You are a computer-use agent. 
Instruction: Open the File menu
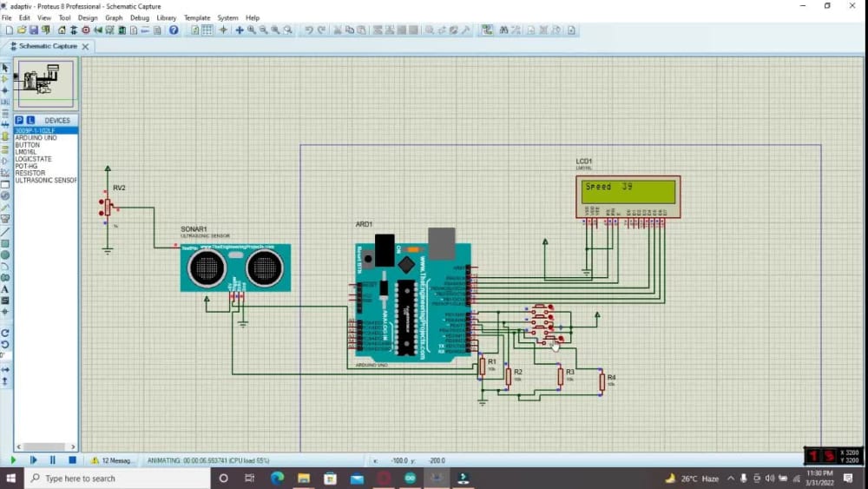pyautogui.click(x=7, y=17)
